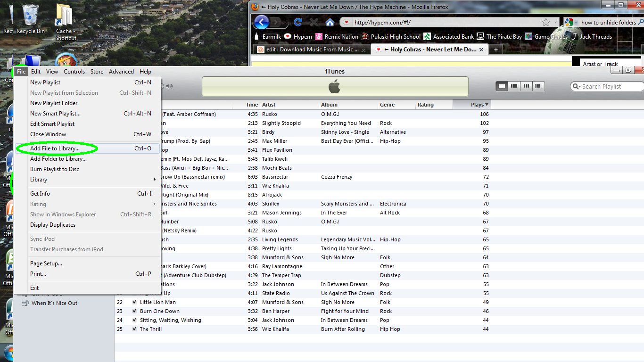Viewport: 644px width, 362px height.
Task: Open the Edit menu in iTunes
Action: pyautogui.click(x=36, y=72)
